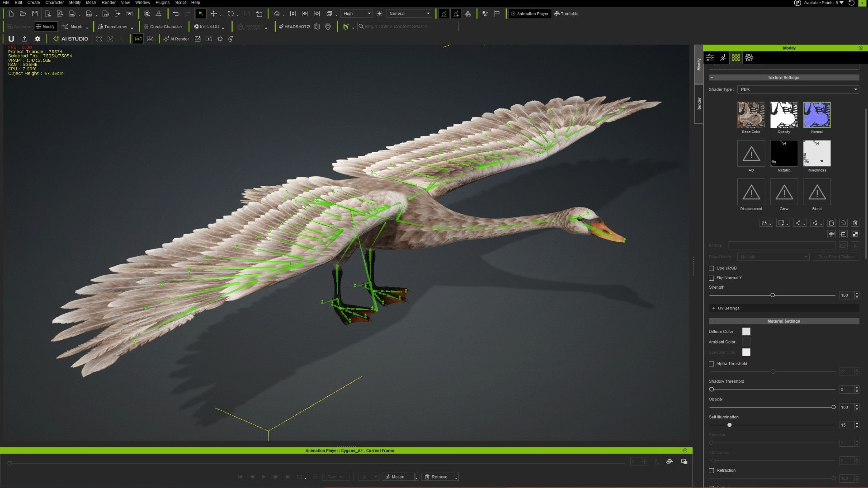
Task: Click the gear settings icon beside AI Studio
Action: point(38,39)
